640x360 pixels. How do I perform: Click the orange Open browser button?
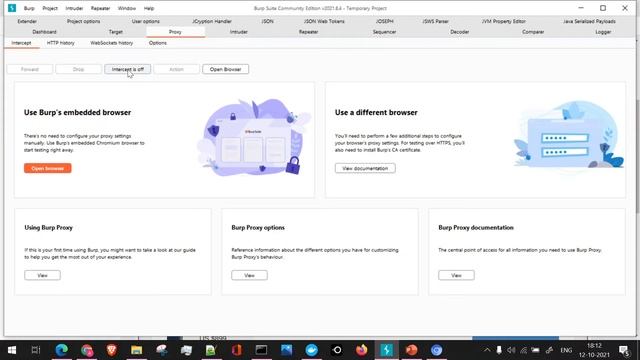47,168
